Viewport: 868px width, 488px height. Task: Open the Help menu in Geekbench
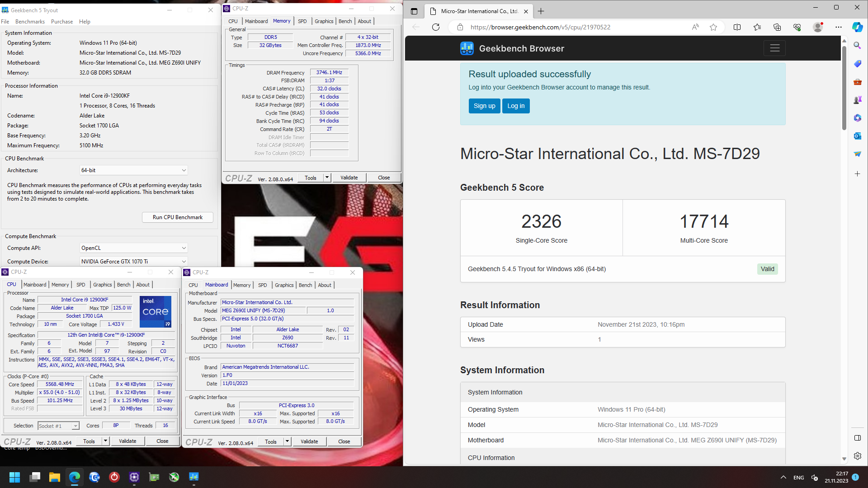point(85,22)
